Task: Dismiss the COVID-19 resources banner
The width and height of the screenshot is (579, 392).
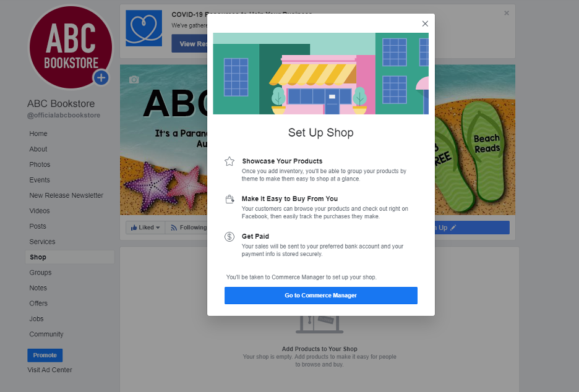Action: 507,13
